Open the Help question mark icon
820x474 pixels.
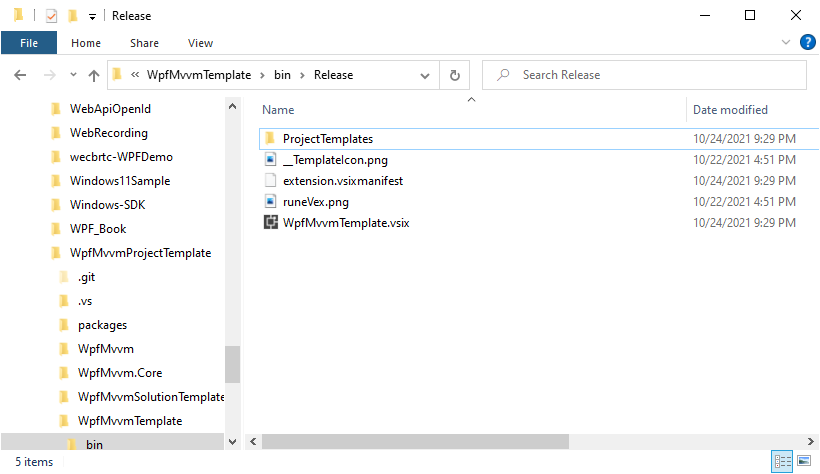[807, 42]
